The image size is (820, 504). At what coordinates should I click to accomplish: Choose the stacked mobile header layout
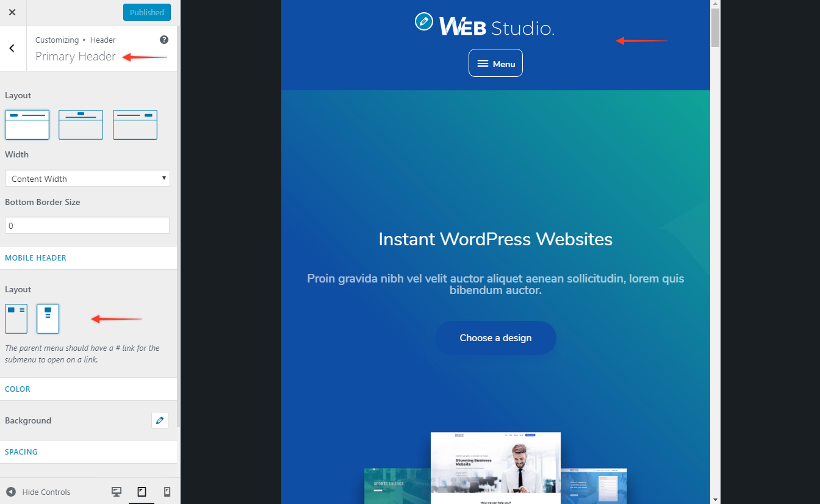coord(48,319)
